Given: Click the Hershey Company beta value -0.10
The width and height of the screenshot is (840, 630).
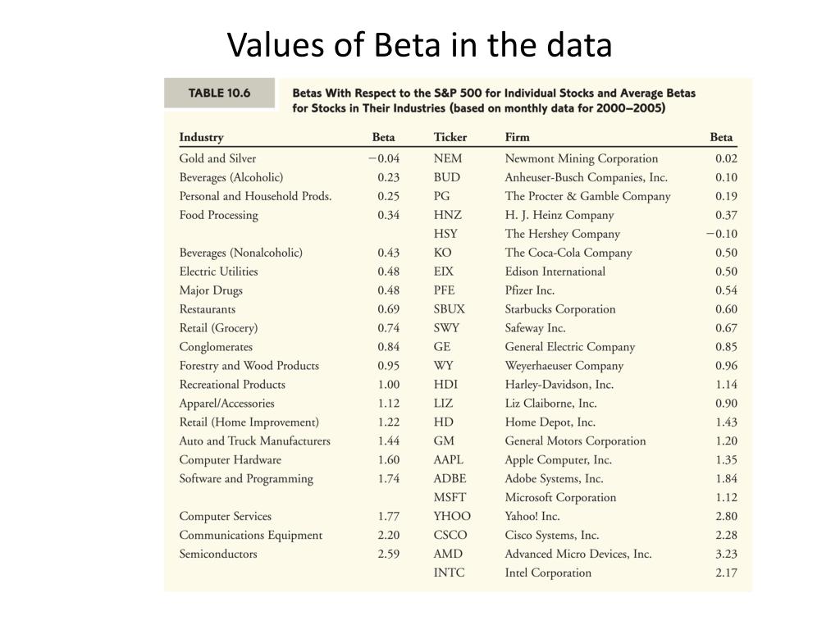Looking at the screenshot, I should click(x=721, y=234).
